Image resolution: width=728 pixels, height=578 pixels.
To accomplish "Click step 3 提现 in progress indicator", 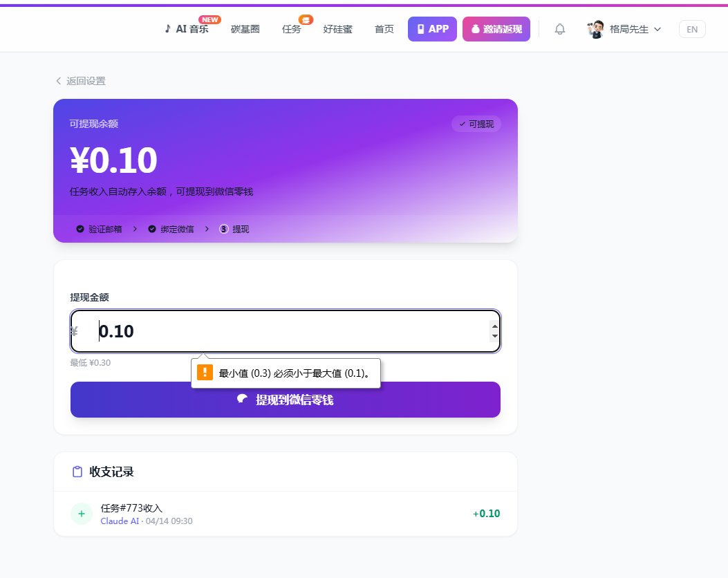I will (x=234, y=229).
